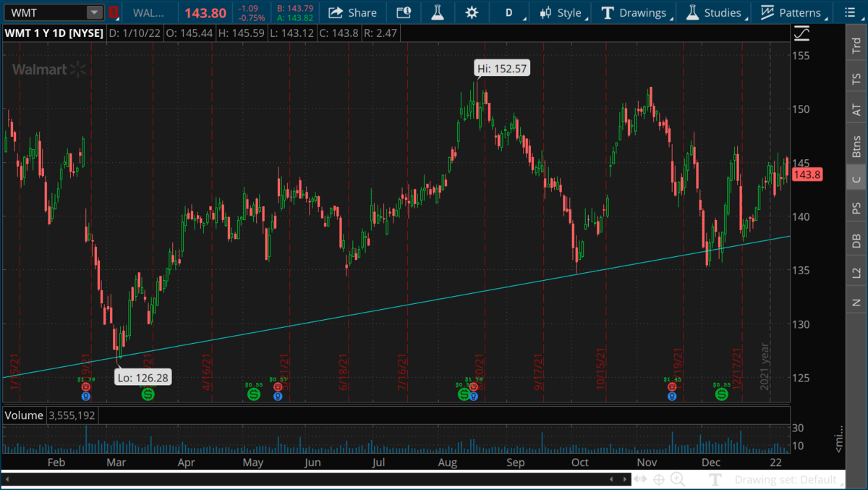Click the WAL... company name label
This screenshot has width=868, height=490.
pos(147,12)
